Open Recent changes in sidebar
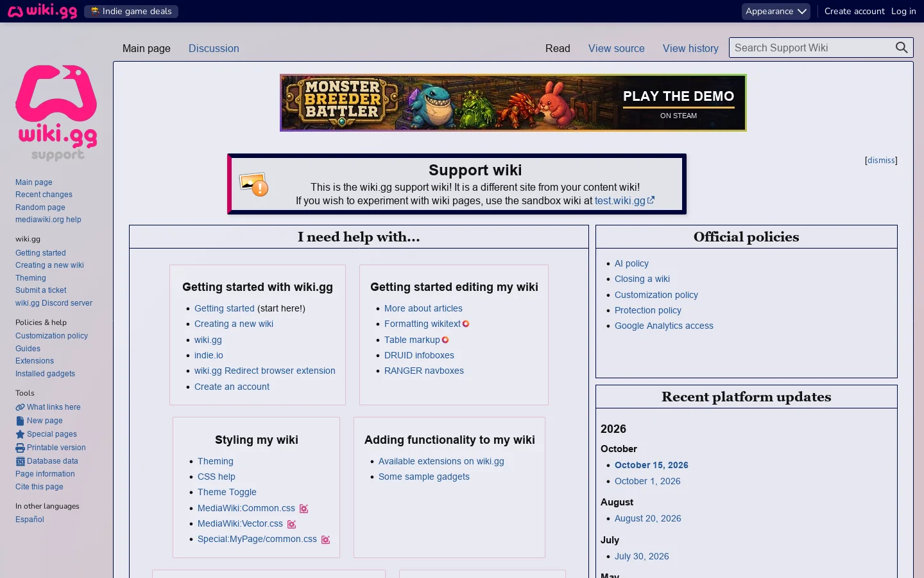Image resolution: width=924 pixels, height=578 pixels. 44,195
